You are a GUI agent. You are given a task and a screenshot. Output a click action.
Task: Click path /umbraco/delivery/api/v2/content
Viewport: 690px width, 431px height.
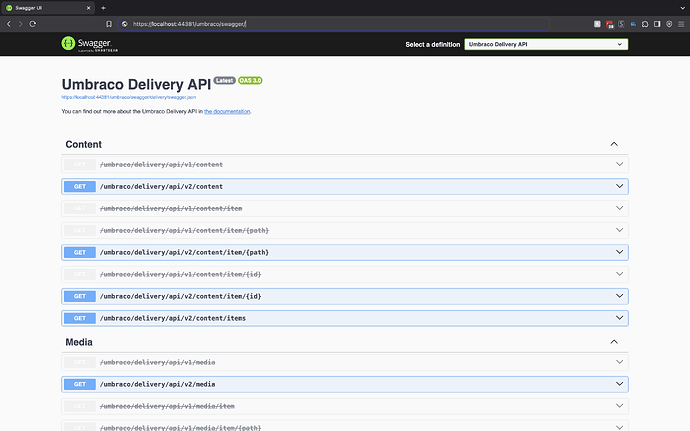point(161,187)
